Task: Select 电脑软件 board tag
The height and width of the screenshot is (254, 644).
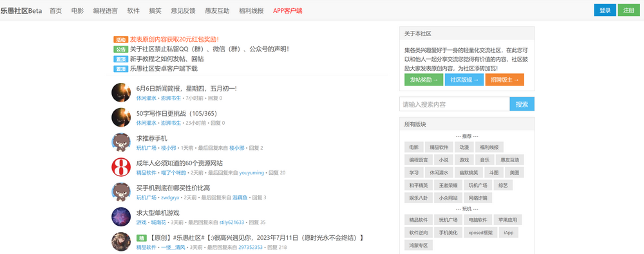Action: coord(478,220)
